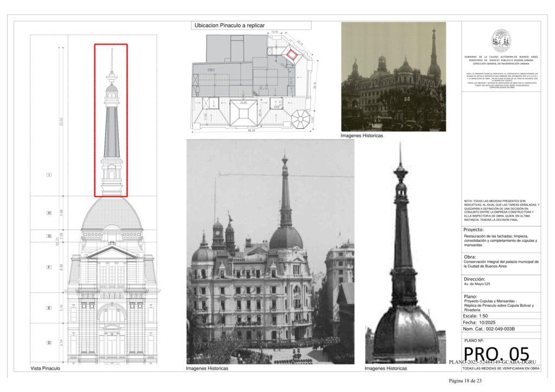Select the level marker labeled E

tap(49, 308)
